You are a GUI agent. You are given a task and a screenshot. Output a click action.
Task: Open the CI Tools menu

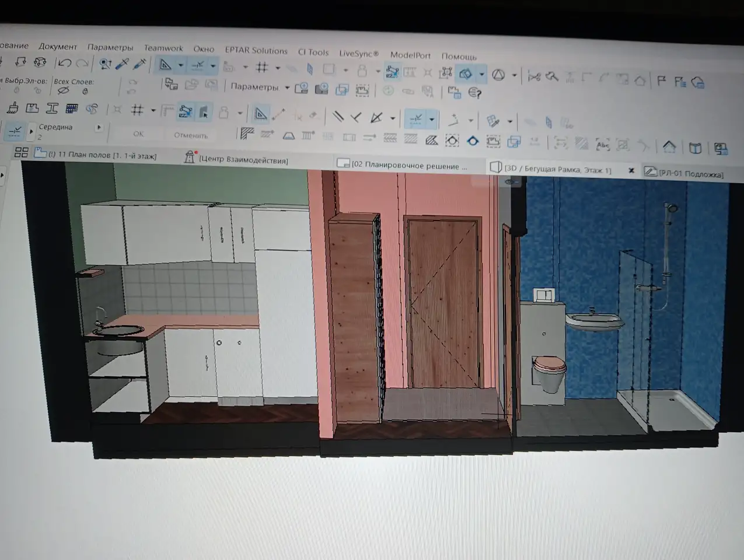click(x=313, y=52)
